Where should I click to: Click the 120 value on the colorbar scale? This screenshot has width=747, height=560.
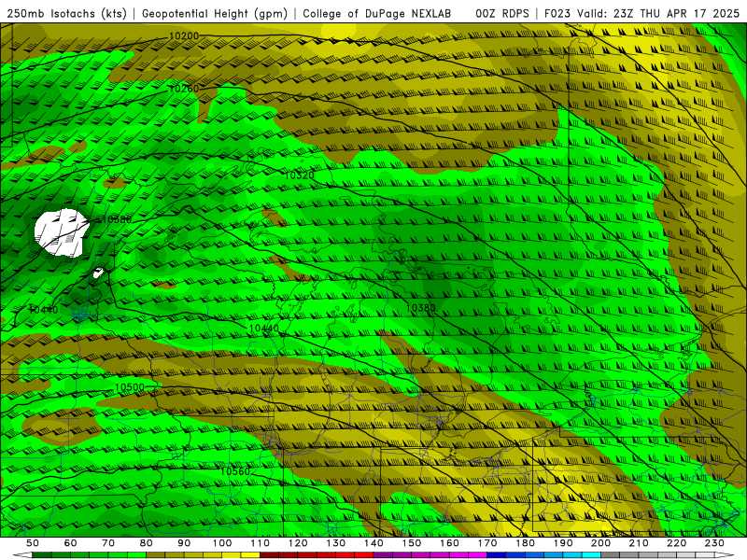[x=298, y=543]
